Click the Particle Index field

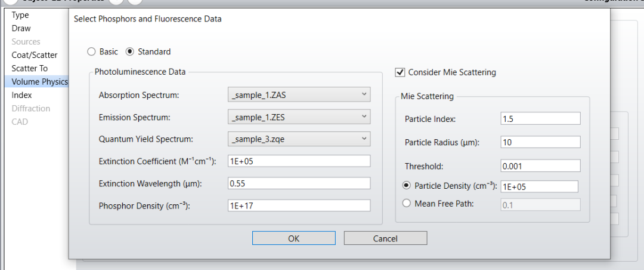pyautogui.click(x=540, y=119)
